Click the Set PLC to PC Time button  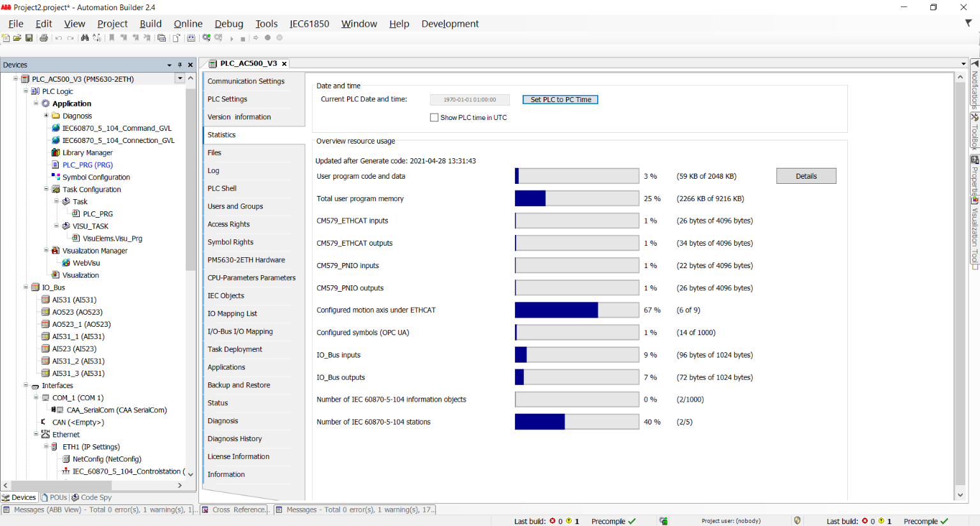560,100
